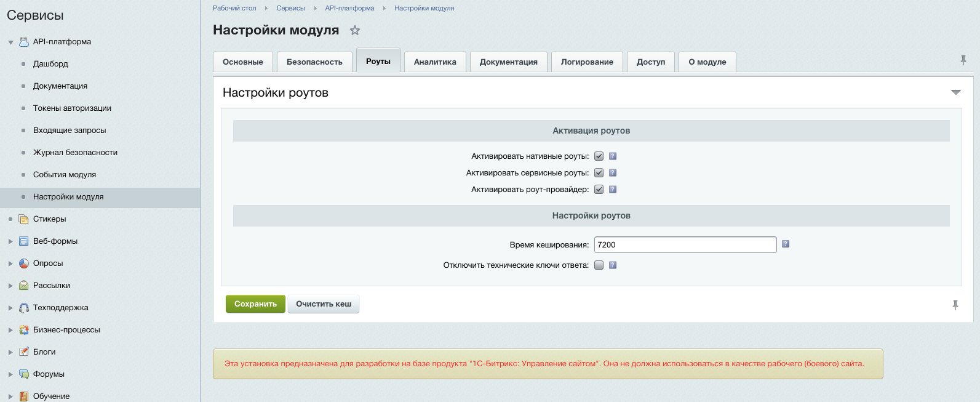Add page to favorites with star icon
The width and height of the screenshot is (980, 402).
tap(355, 30)
